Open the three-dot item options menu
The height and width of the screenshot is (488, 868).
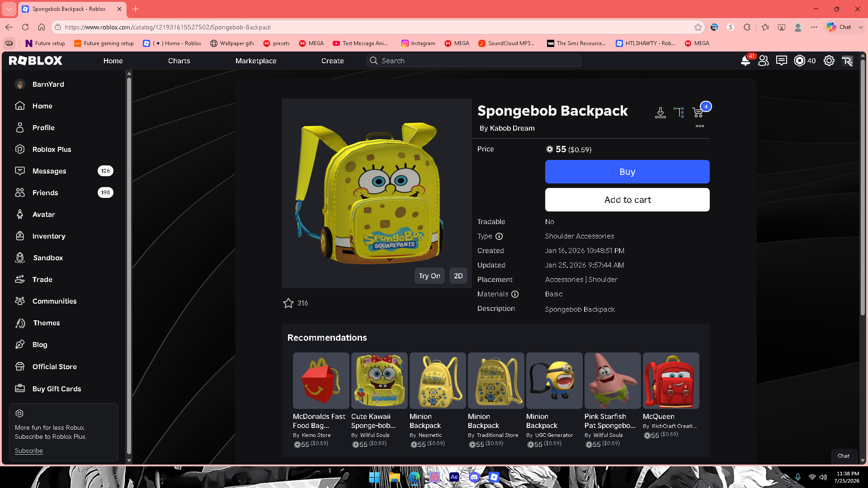700,126
